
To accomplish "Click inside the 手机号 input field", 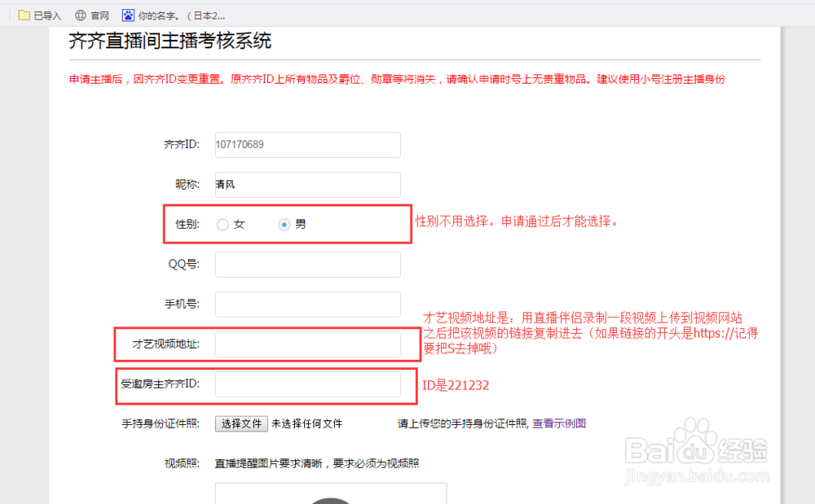I will 307,304.
